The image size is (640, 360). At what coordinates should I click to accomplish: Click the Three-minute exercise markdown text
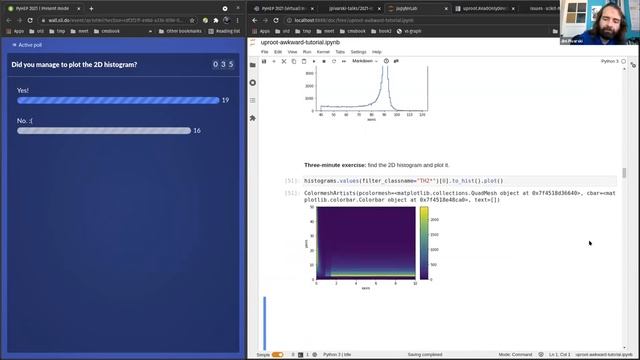[376, 165]
